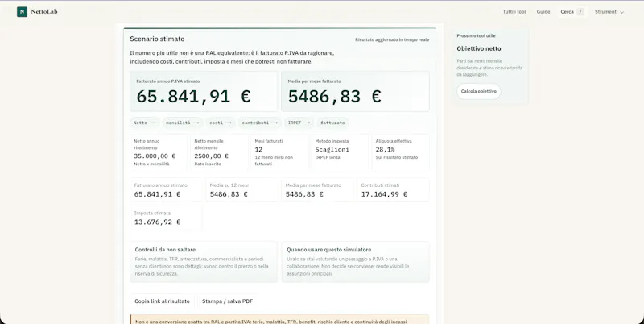
Task: Click Mesi fatturati value 12
Action: point(258,150)
